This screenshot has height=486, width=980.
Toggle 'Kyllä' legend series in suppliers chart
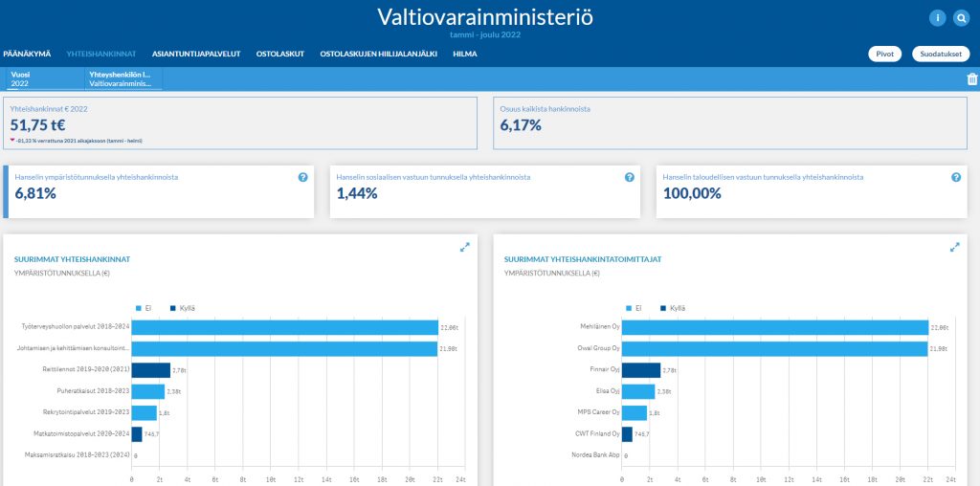coord(672,308)
